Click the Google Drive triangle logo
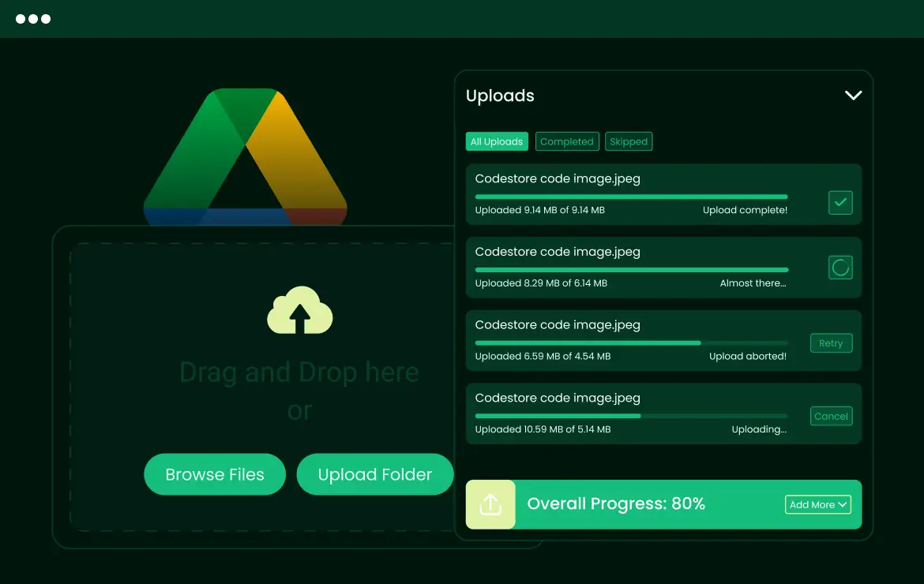Viewport: 924px width, 584px height. tap(245, 157)
